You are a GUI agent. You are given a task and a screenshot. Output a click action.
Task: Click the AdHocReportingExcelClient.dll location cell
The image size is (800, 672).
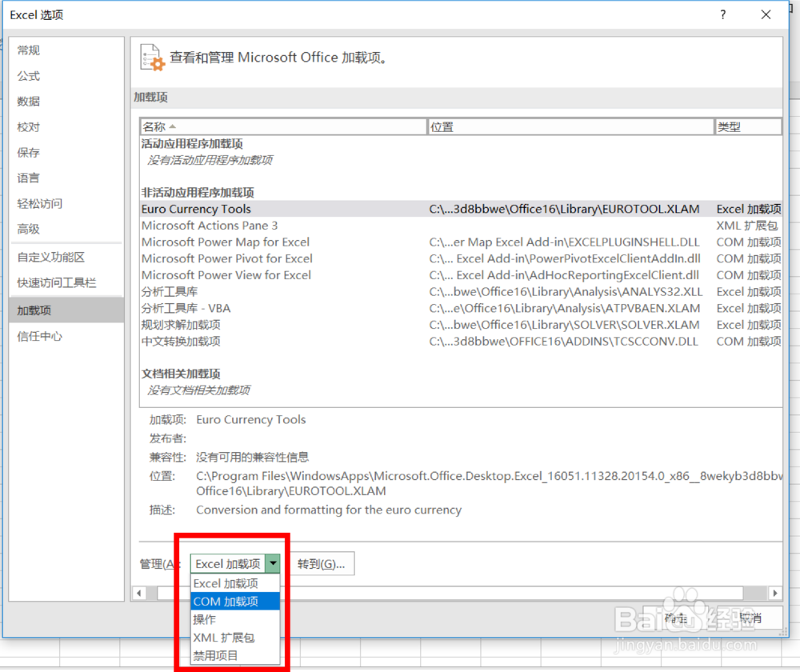(x=564, y=275)
